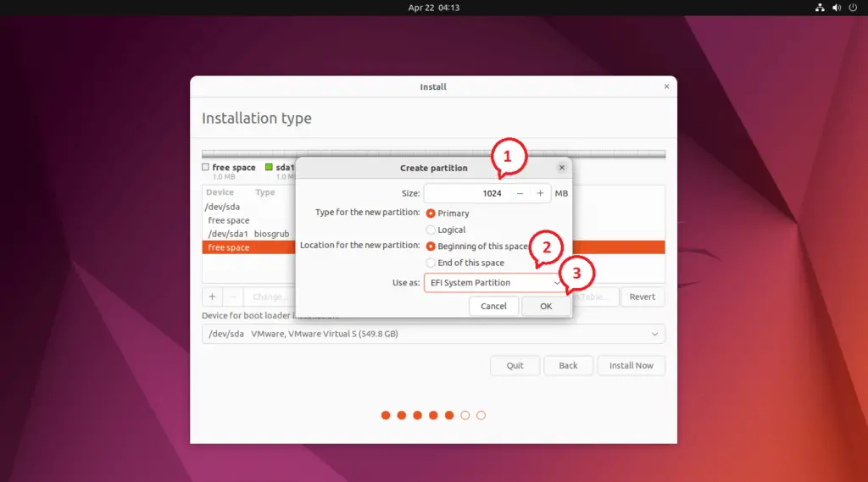
Task: Decrease partition size with minus button
Action: tap(520, 193)
